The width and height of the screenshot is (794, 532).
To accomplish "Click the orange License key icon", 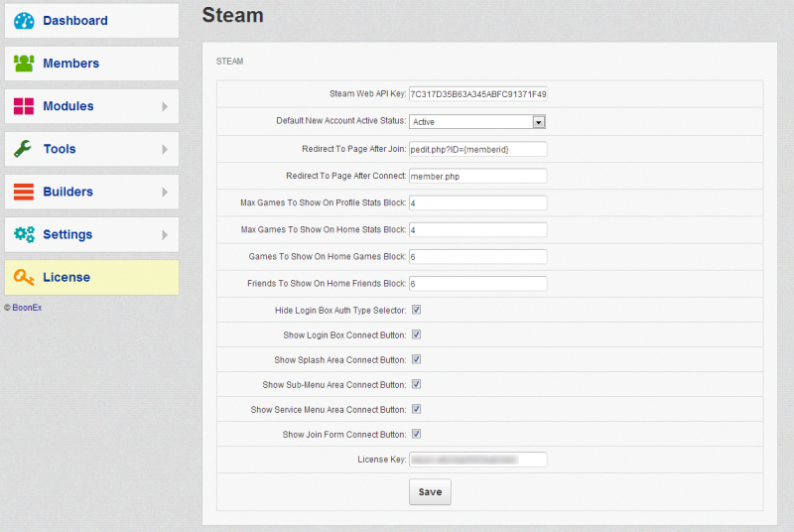I will pos(24,277).
